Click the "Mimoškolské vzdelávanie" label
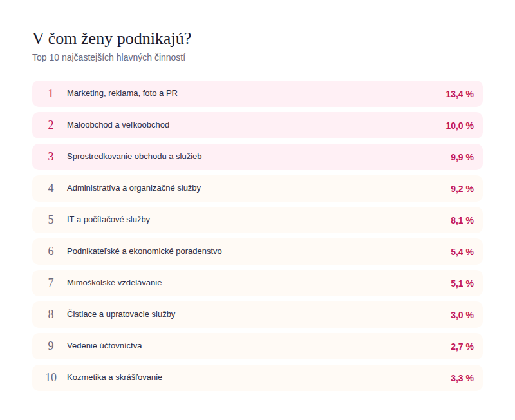Viewport: 515px width, 420px height. tap(114, 283)
